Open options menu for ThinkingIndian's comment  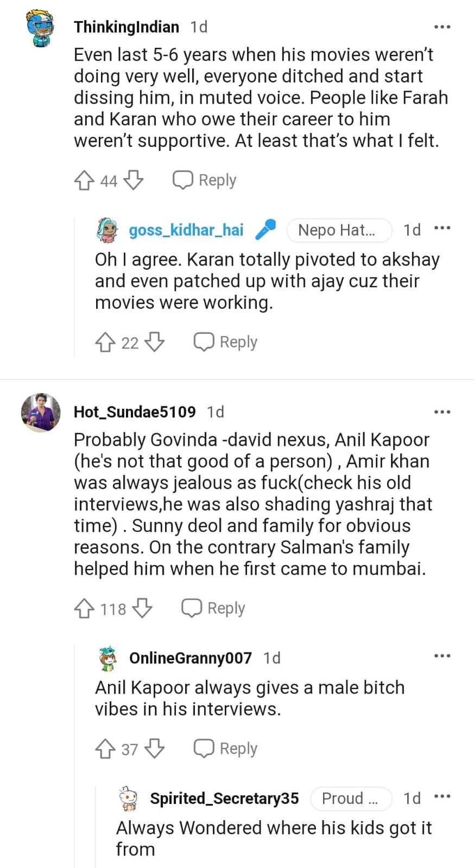tap(442, 27)
